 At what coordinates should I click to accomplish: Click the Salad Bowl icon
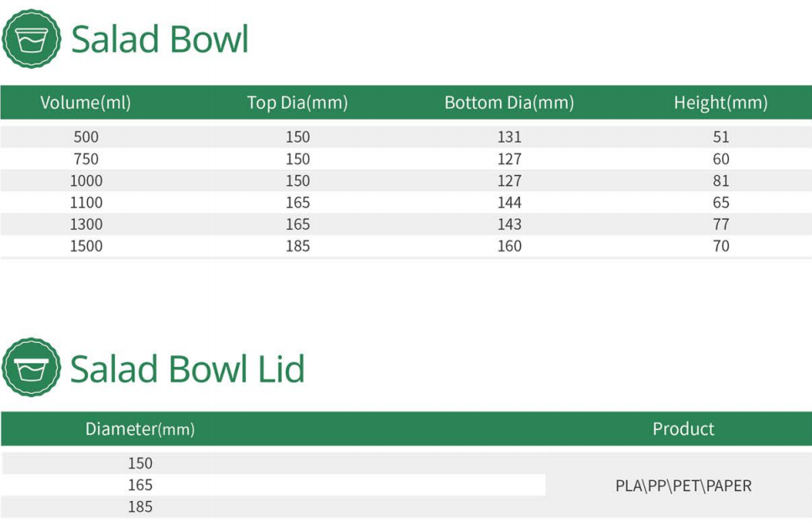[x=32, y=39]
